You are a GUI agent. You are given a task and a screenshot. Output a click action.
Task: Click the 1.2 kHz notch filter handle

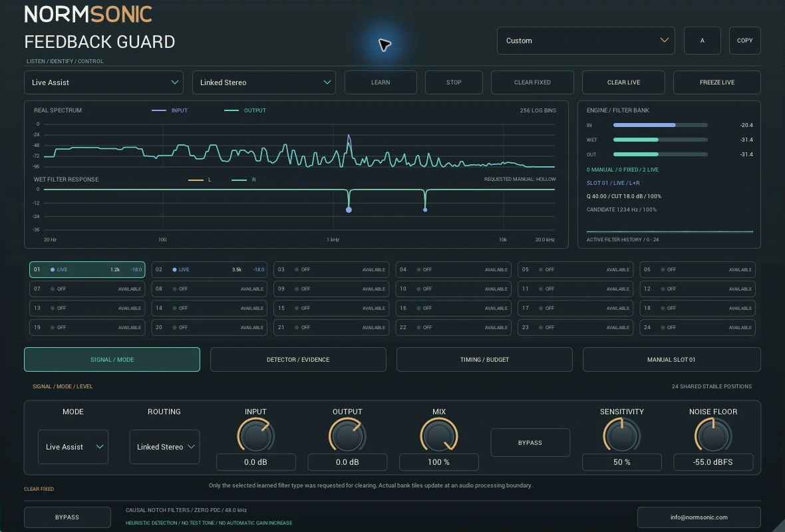349,209
